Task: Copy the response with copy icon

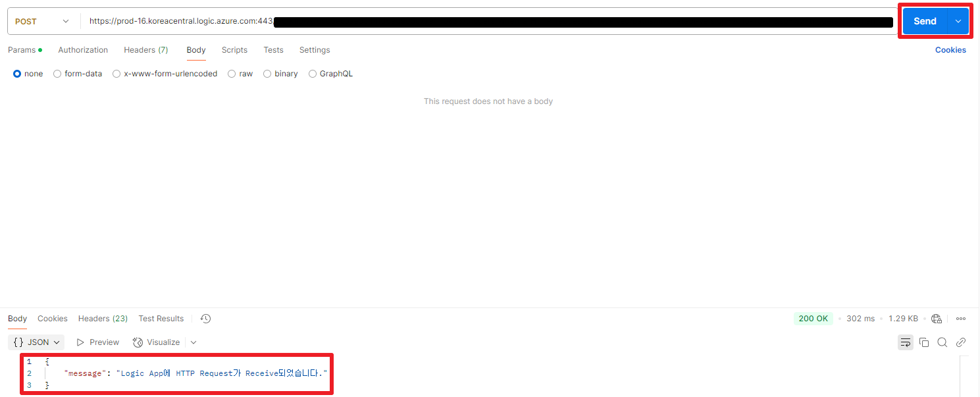Action: 924,342
